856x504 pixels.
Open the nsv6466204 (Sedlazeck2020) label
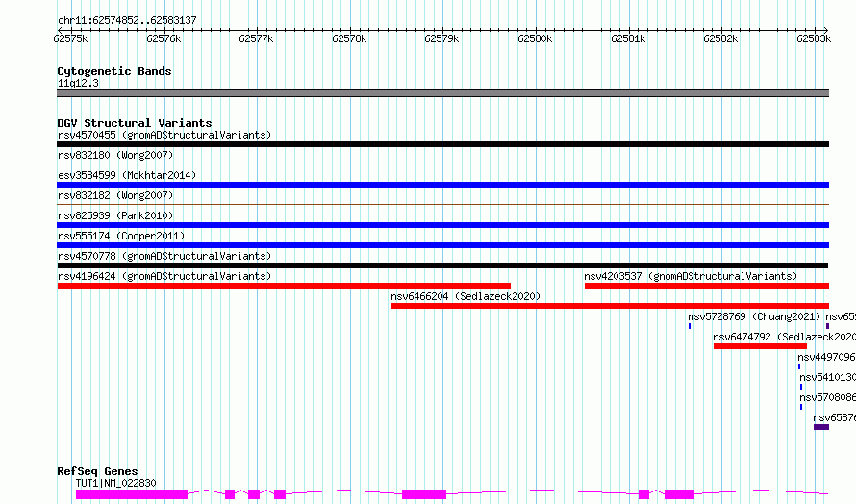point(466,296)
